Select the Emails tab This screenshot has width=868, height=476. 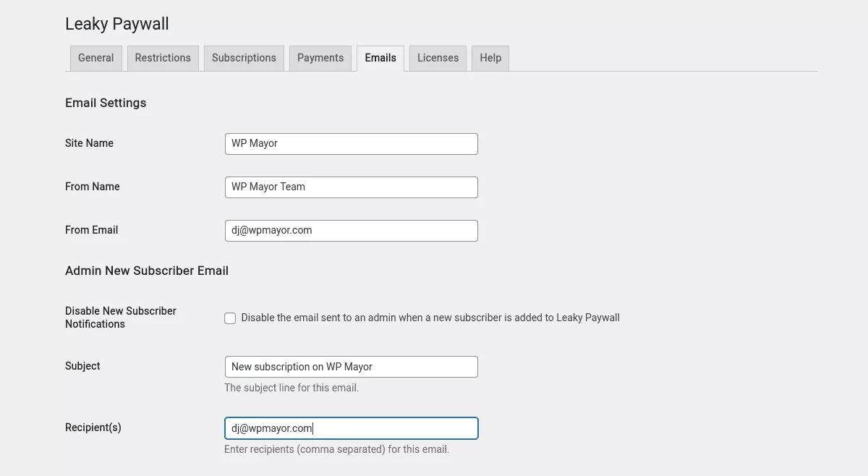(380, 58)
